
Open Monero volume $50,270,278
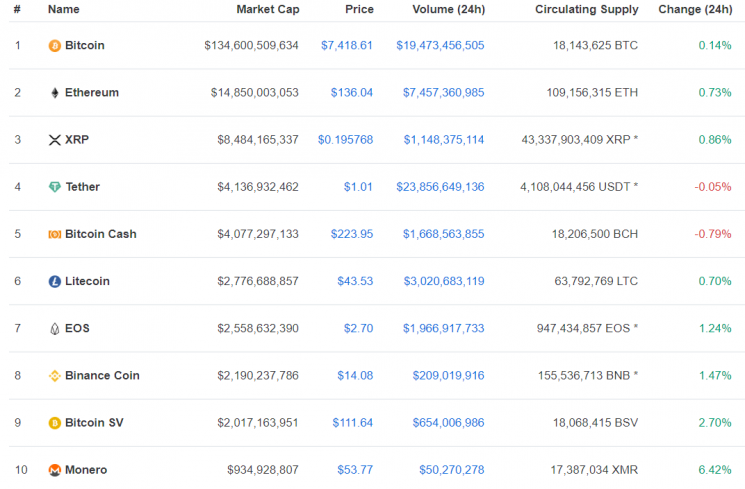(452, 470)
